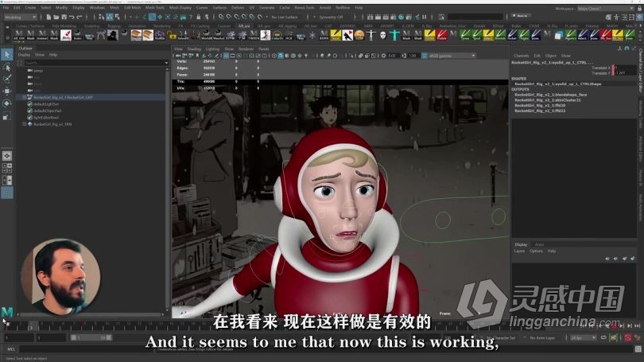
Task: Open Layers menu in the layer editor
Action: (519, 251)
